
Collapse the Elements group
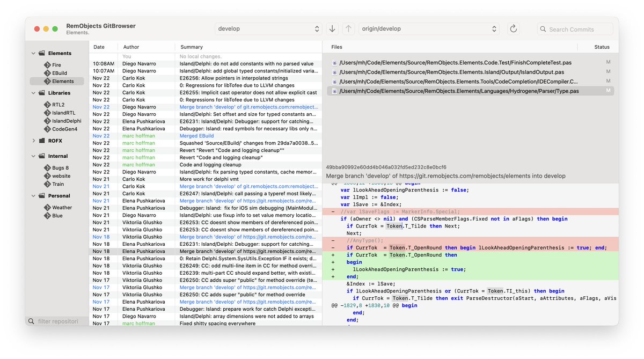(x=33, y=53)
